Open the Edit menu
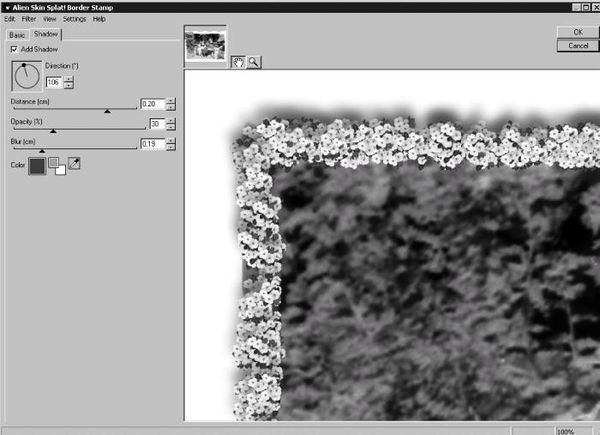Screen dimensions: 600x435 point(9,19)
